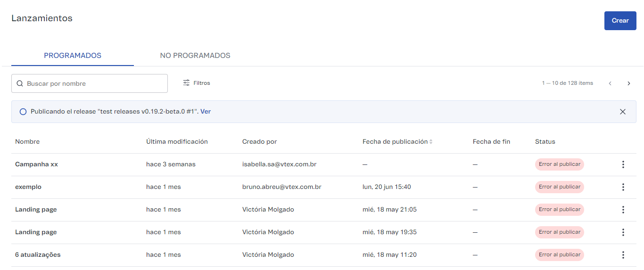
Task: Open the exemplo release
Action: tap(28, 187)
